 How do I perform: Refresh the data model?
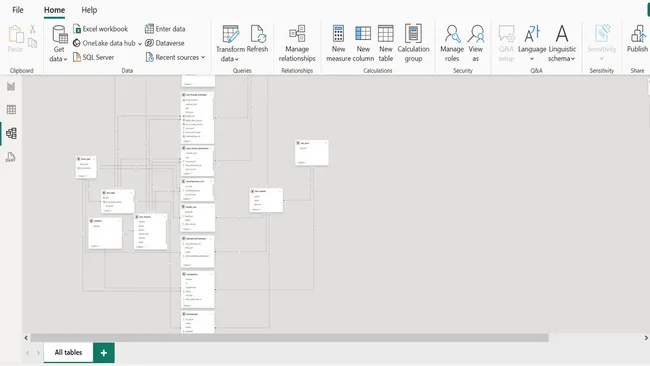[257, 39]
